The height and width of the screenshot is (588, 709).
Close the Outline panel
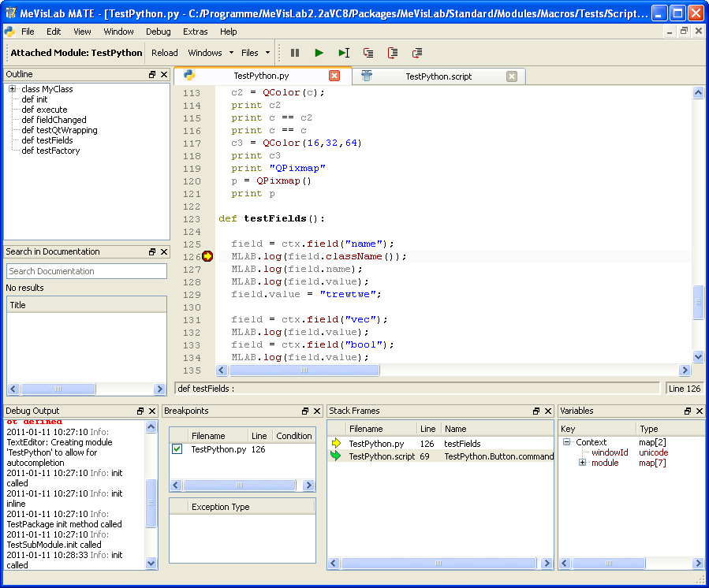164,74
